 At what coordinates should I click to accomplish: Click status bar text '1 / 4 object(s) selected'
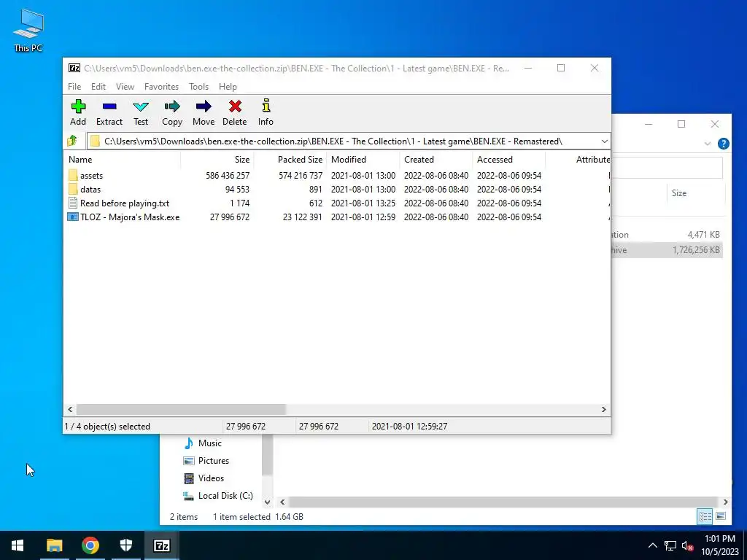point(107,426)
